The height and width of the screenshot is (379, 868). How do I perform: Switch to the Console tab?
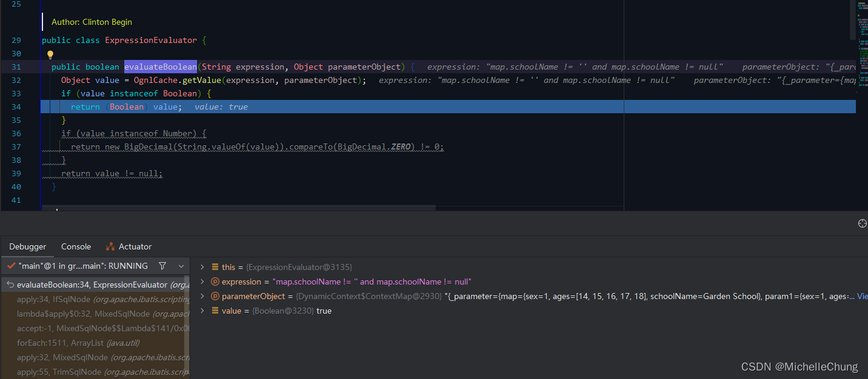(x=76, y=246)
